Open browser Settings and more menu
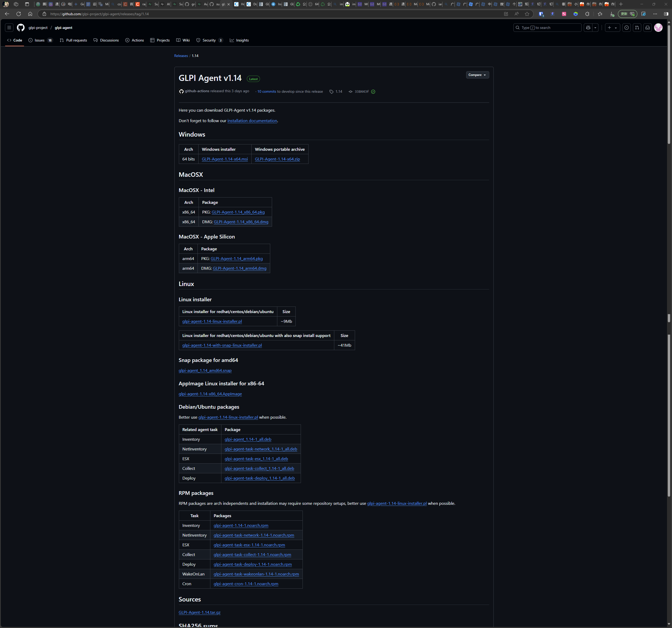 pyautogui.click(x=655, y=14)
